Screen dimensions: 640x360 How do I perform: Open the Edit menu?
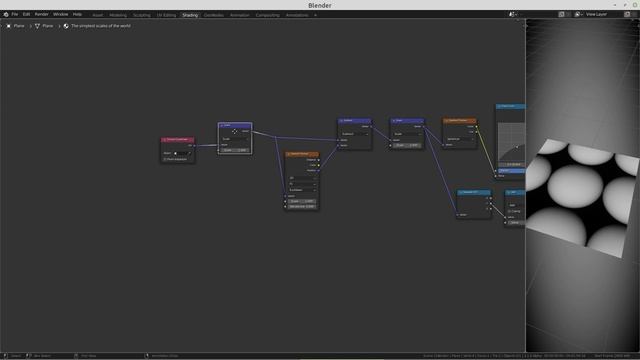coord(26,14)
